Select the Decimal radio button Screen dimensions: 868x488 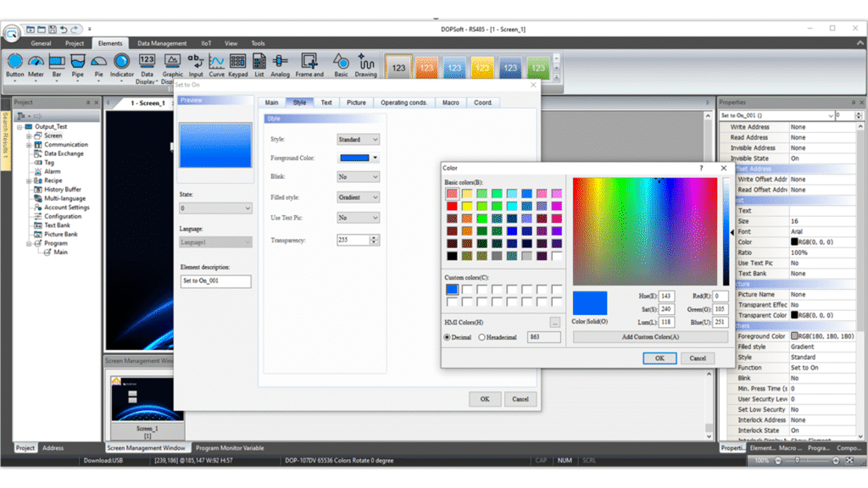(x=448, y=337)
